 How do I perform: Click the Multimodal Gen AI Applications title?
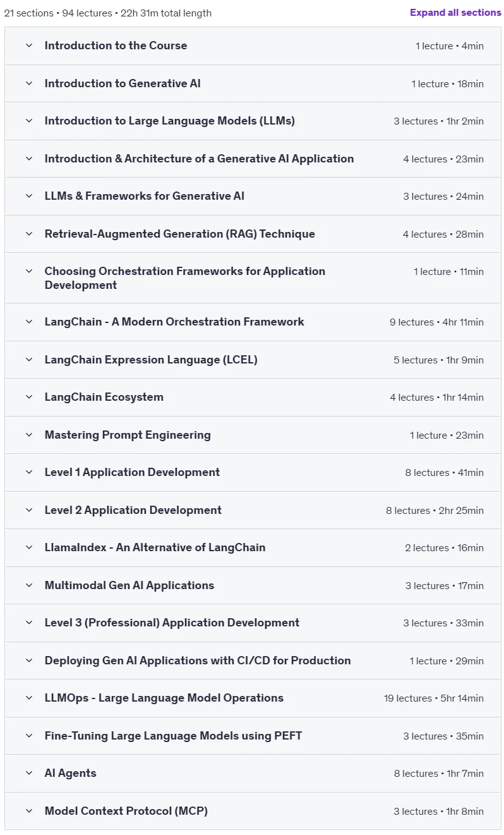(129, 585)
